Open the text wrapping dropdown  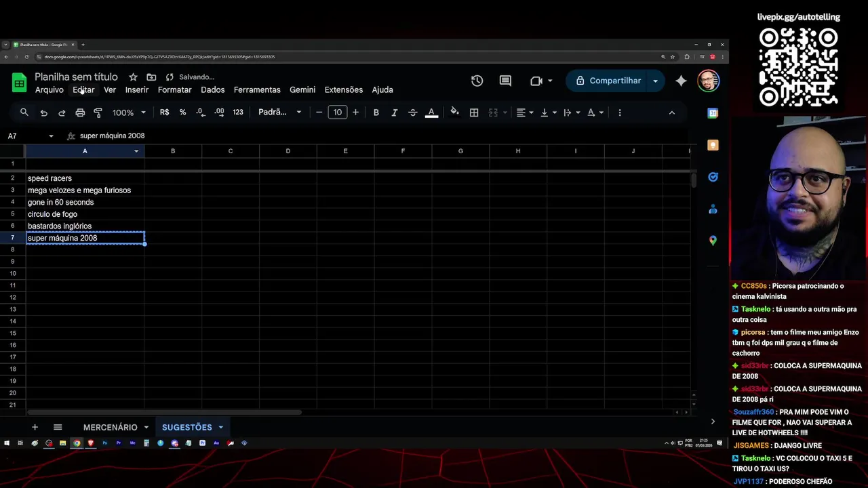tap(572, 113)
